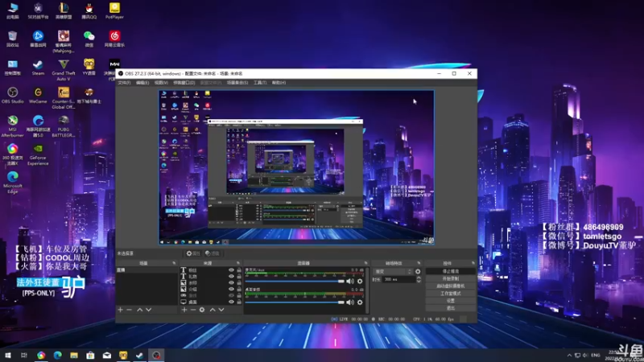Image resolution: width=644 pixels, height=362 pixels.
Task: Toggle visibility of the 介绍 image source
Action: [231, 289]
